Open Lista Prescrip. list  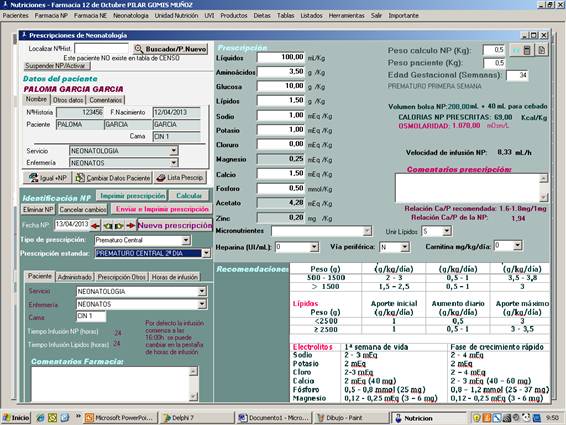point(180,178)
